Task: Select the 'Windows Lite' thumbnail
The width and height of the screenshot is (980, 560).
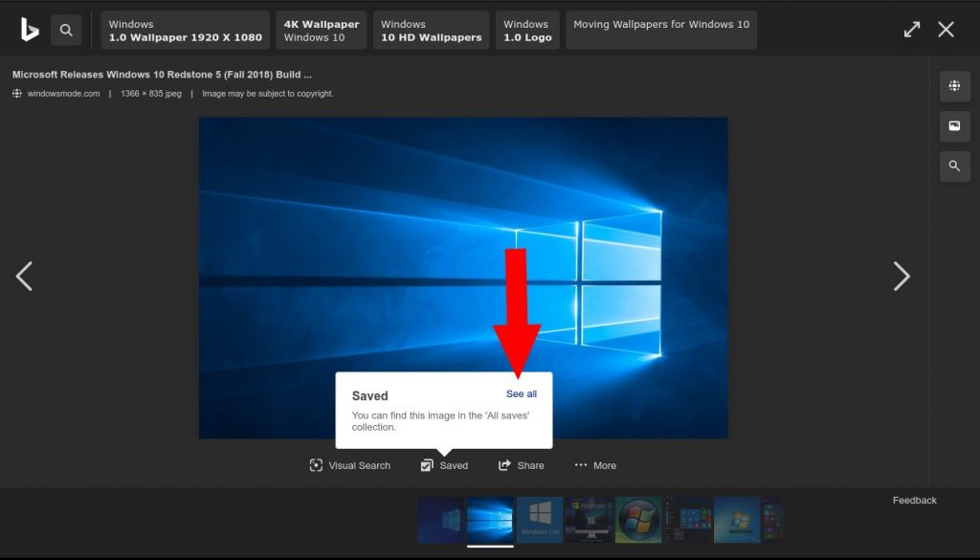Action: [x=540, y=520]
